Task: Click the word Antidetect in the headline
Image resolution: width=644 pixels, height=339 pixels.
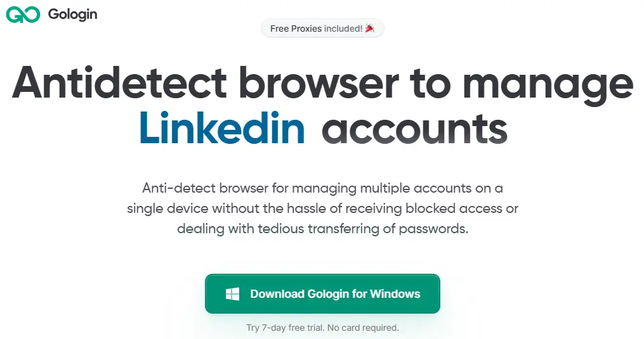Action: tap(119, 83)
